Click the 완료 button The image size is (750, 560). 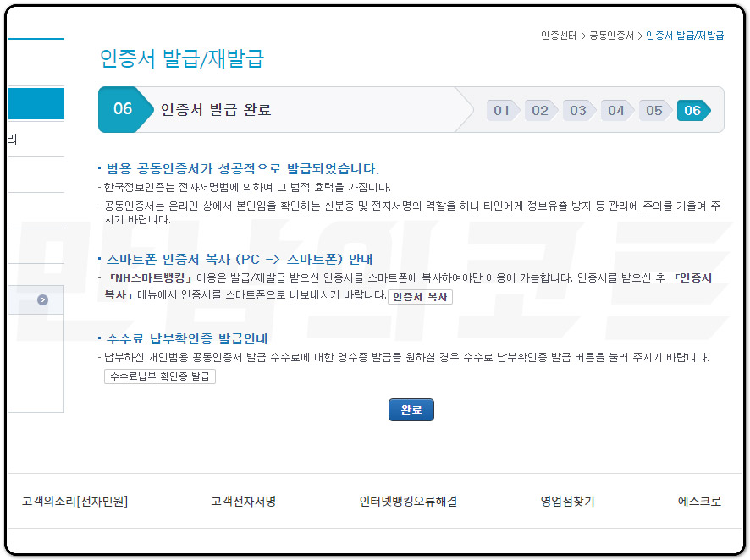[411, 409]
